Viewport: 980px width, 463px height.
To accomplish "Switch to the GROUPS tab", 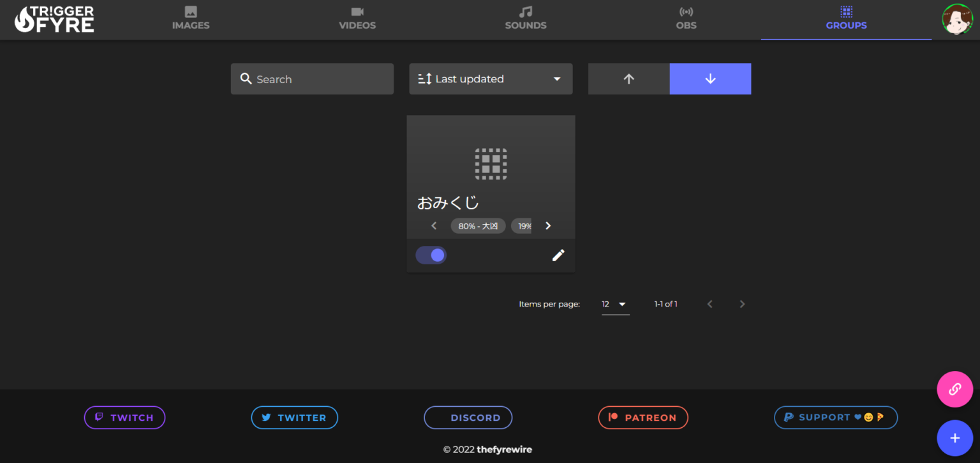I will (x=846, y=19).
